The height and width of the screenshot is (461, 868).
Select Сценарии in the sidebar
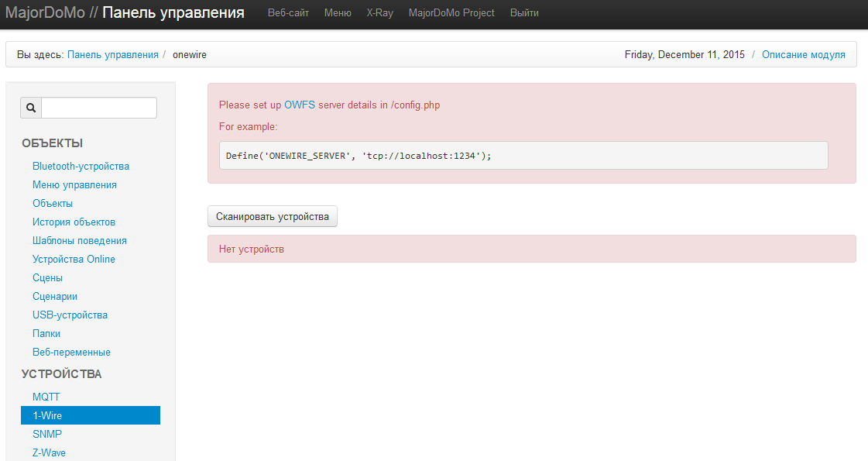[55, 297]
